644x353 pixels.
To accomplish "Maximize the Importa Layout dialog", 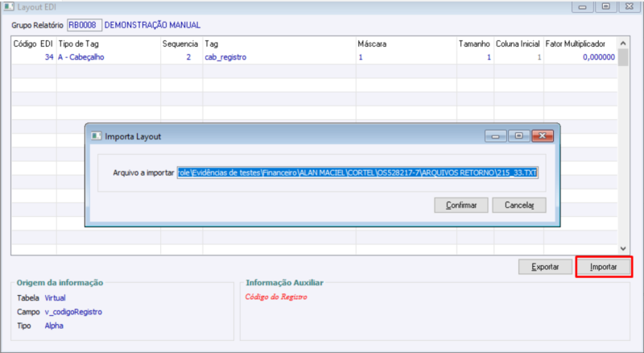I will pyautogui.click(x=519, y=135).
